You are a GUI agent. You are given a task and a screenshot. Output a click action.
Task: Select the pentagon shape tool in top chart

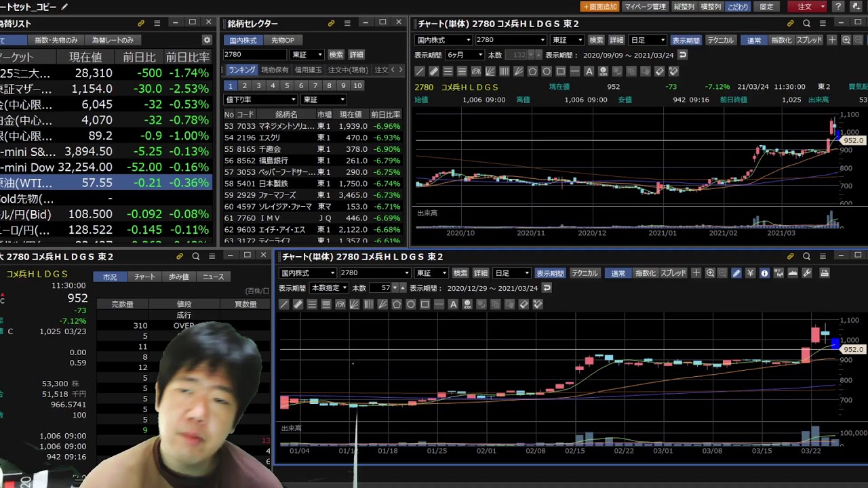(532, 71)
